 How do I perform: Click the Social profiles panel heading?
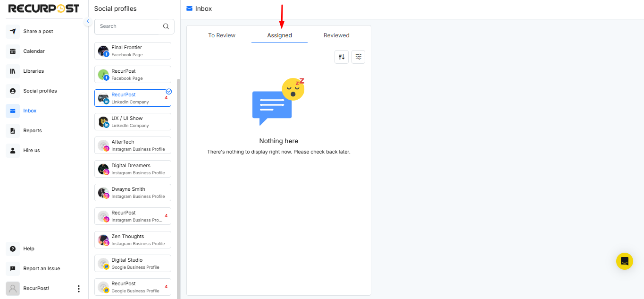[116, 9]
